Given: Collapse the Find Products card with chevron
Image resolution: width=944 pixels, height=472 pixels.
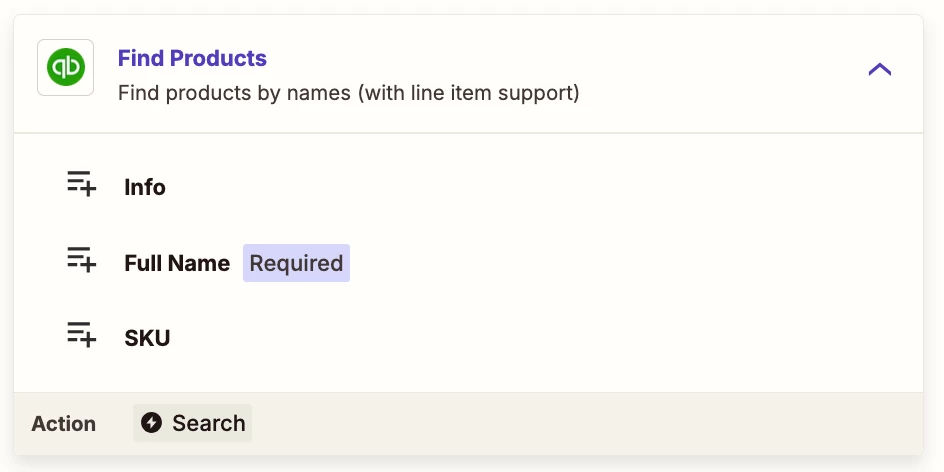Looking at the screenshot, I should (x=880, y=70).
